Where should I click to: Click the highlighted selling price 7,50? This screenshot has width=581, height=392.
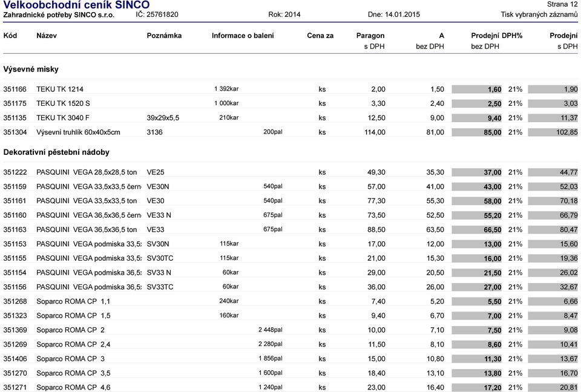(x=476, y=330)
